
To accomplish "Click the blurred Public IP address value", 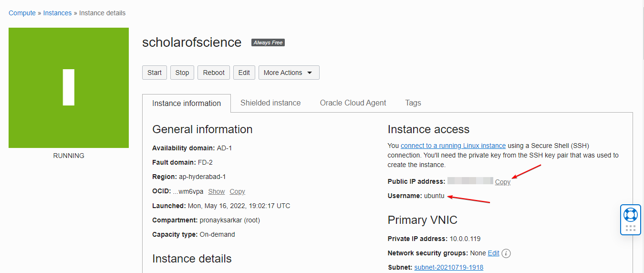I will coord(470,181).
